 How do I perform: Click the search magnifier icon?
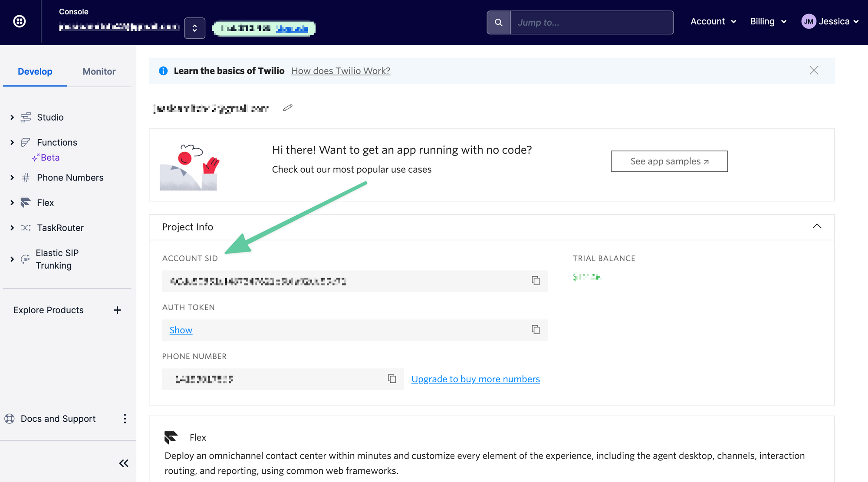click(499, 23)
